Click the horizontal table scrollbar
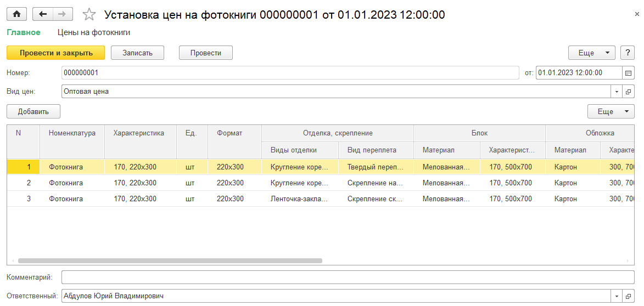Viewport: 644px width, 306px height. tap(170, 260)
